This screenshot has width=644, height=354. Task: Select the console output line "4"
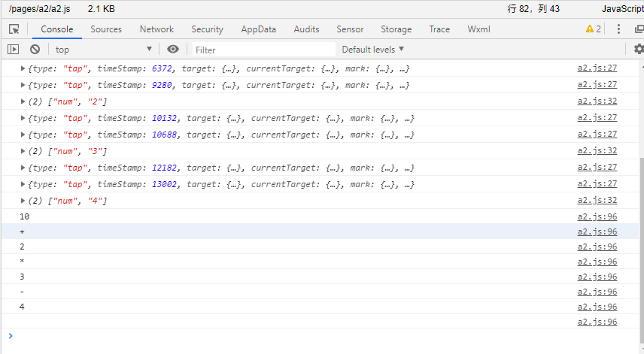pyautogui.click(x=320, y=307)
